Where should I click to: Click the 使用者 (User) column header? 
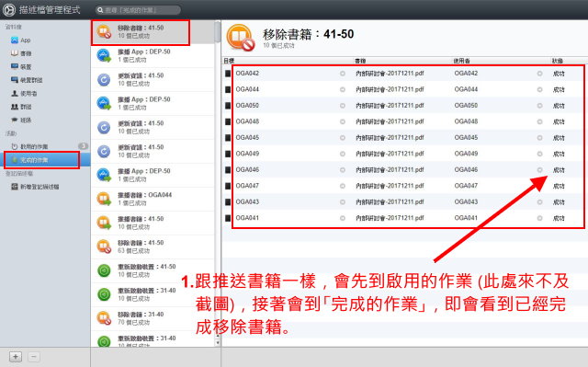click(462, 61)
